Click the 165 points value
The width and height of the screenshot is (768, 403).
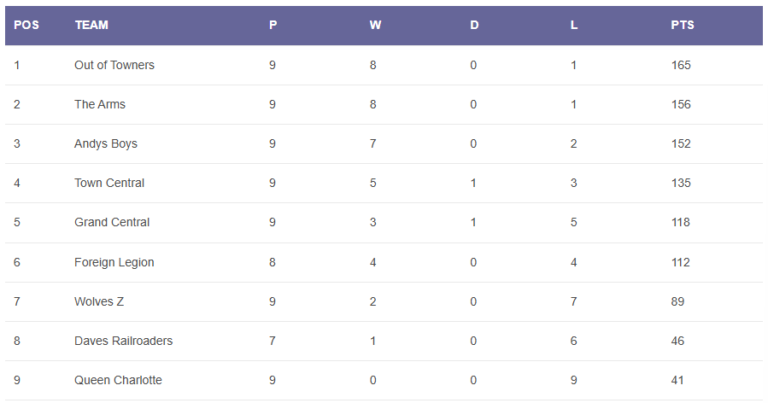tap(681, 65)
